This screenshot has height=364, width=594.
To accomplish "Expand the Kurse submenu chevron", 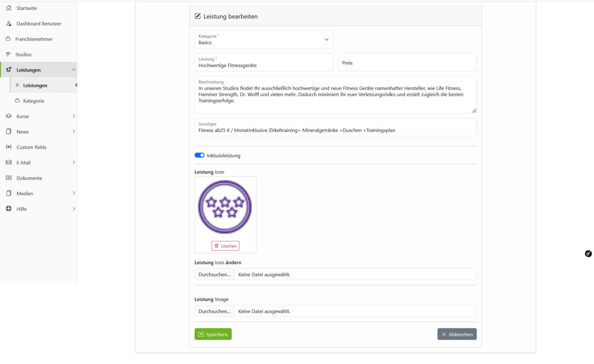I will coord(74,116).
